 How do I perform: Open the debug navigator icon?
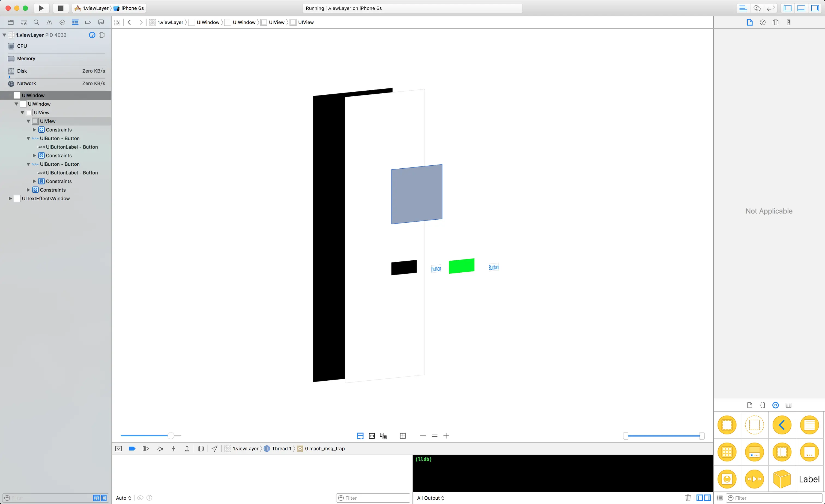(75, 22)
